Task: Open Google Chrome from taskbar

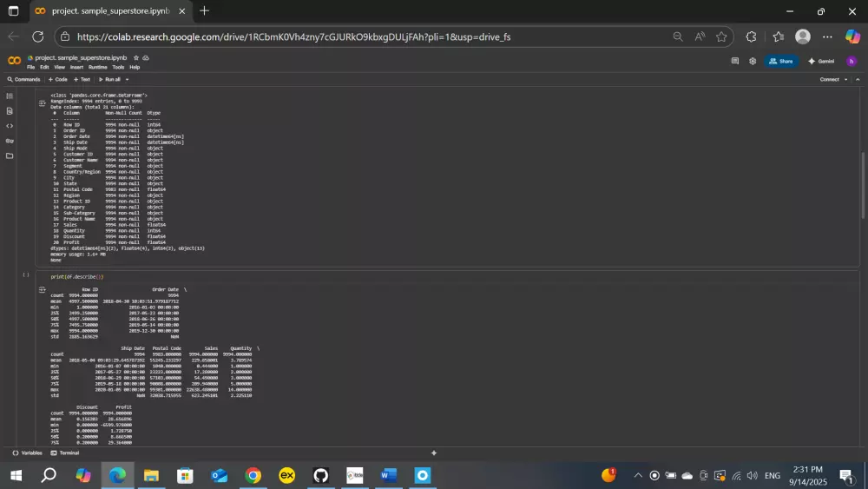Action: pyautogui.click(x=253, y=475)
